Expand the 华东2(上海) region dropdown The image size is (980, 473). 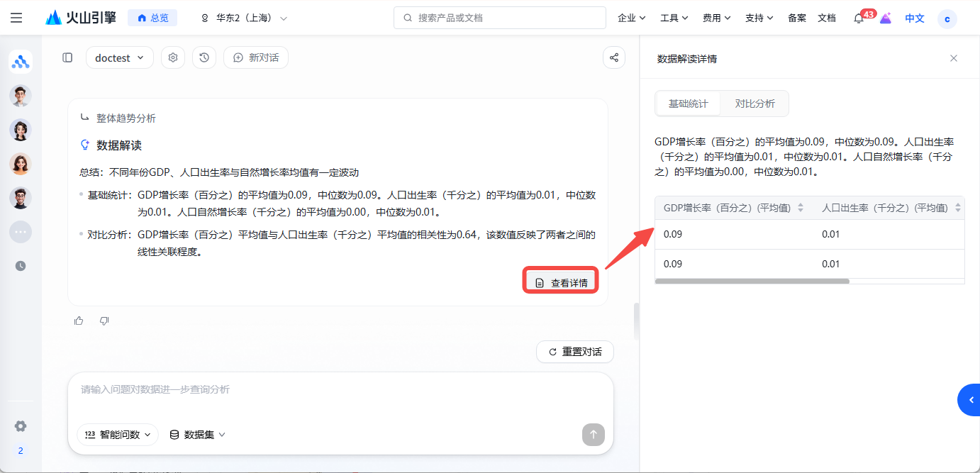point(245,18)
